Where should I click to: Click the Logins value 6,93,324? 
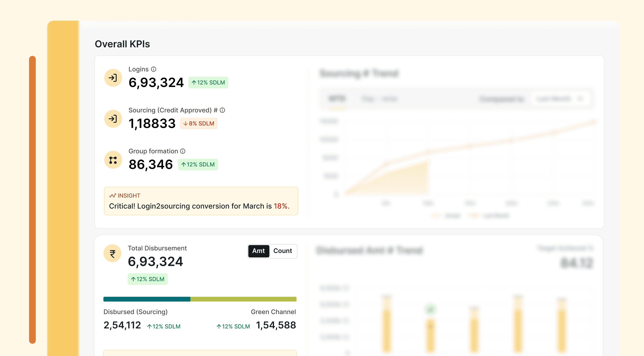click(156, 83)
